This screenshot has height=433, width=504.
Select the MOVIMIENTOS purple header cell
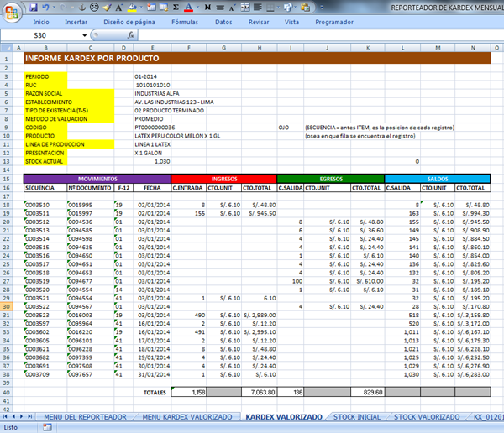[x=97, y=179]
